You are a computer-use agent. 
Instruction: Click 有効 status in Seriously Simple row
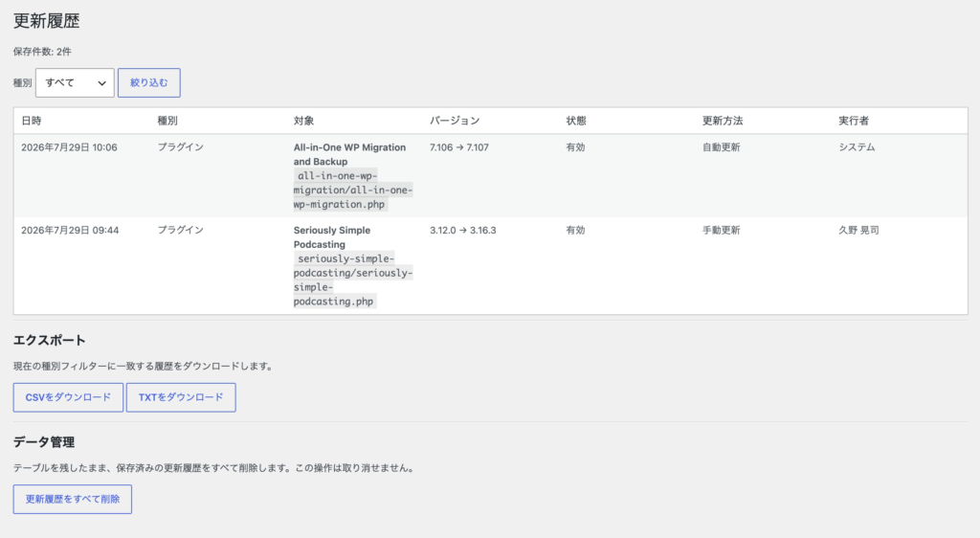pos(575,230)
